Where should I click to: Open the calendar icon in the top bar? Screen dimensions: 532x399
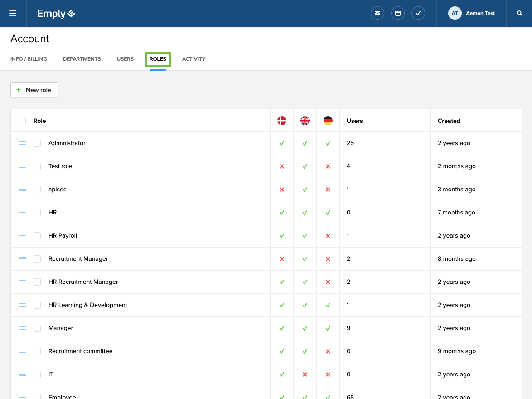point(398,13)
